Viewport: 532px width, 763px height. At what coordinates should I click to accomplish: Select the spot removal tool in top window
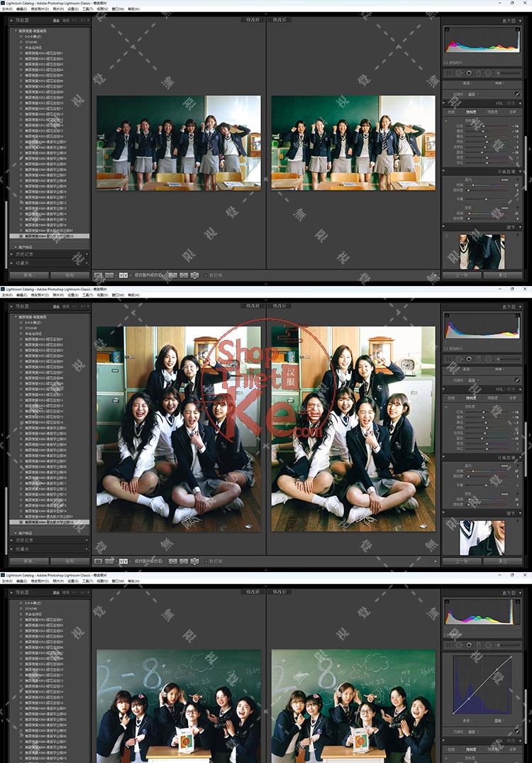(458, 72)
